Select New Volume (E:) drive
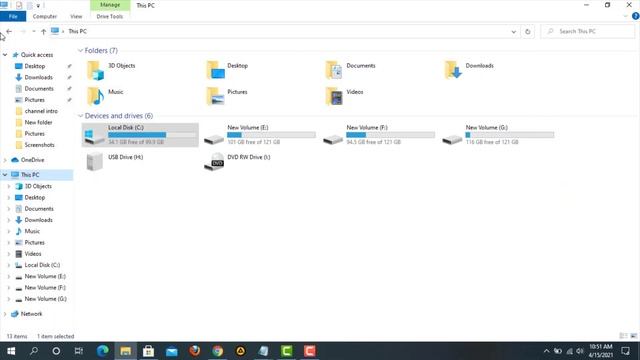 point(259,135)
